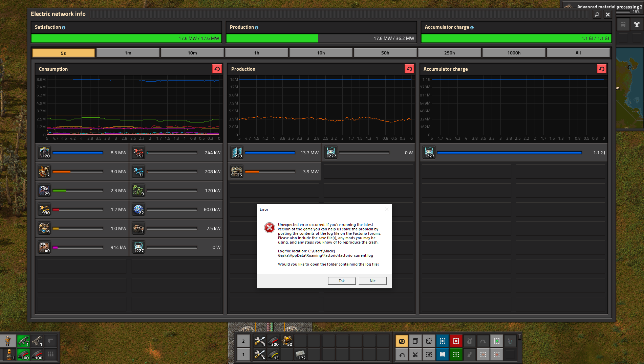Click the undo arrow shortcut

(x=402, y=355)
